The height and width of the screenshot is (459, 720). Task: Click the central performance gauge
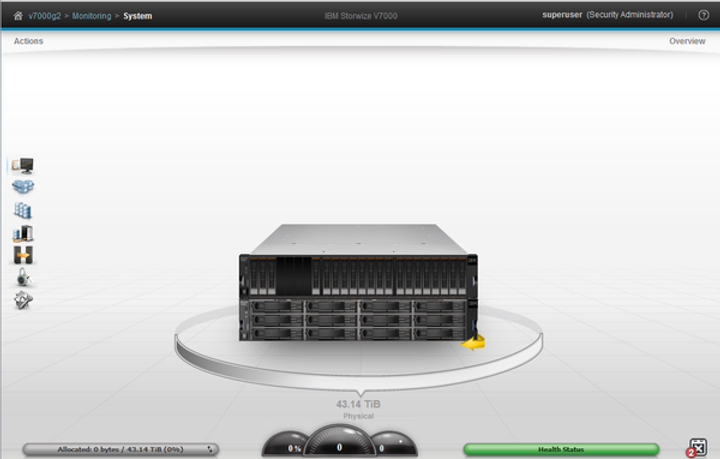tap(339, 441)
